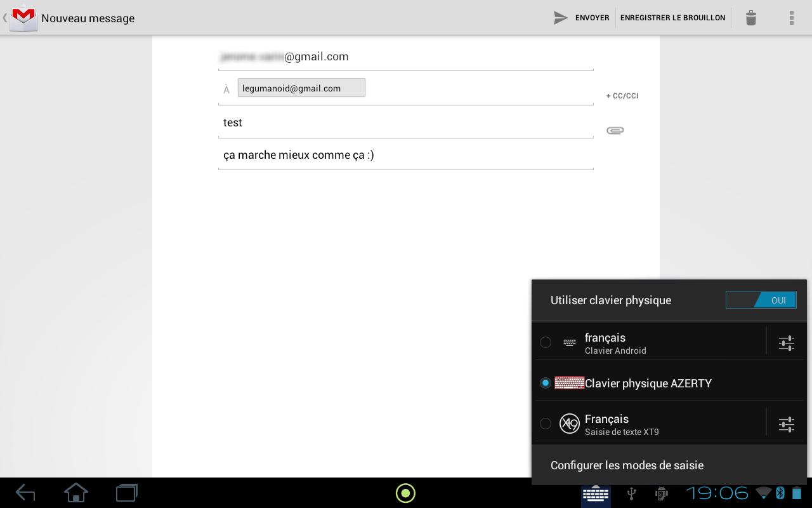
Task: Open the three-dot overflow menu
Action: coord(791,18)
